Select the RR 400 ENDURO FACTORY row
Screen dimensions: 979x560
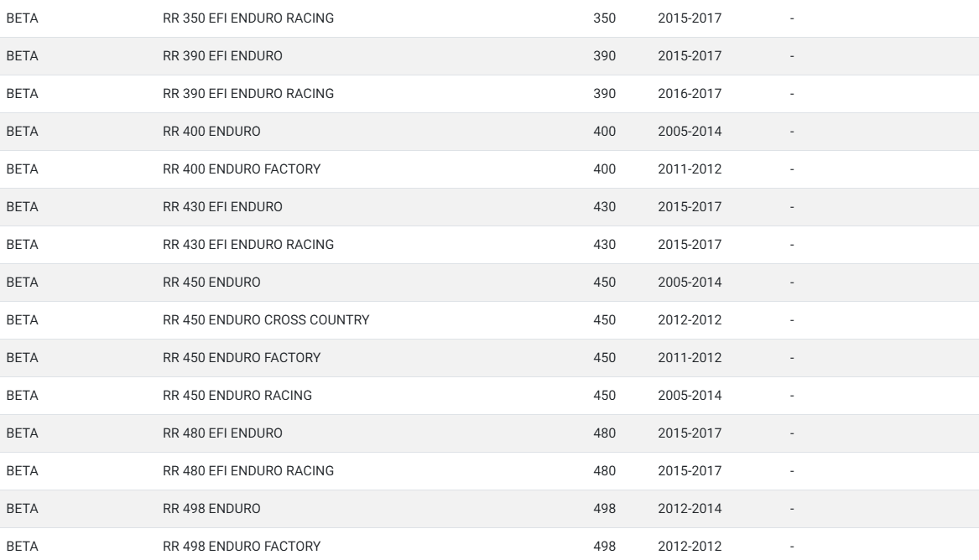pyautogui.click(x=490, y=169)
